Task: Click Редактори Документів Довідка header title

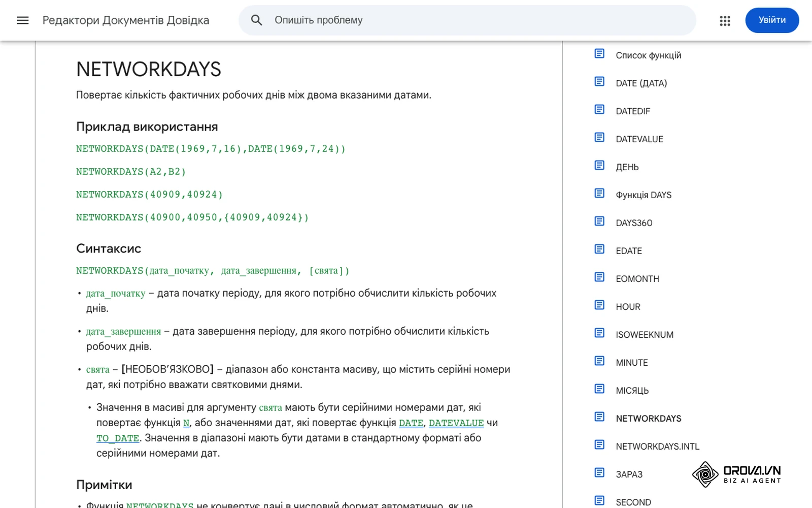Action: click(x=126, y=20)
